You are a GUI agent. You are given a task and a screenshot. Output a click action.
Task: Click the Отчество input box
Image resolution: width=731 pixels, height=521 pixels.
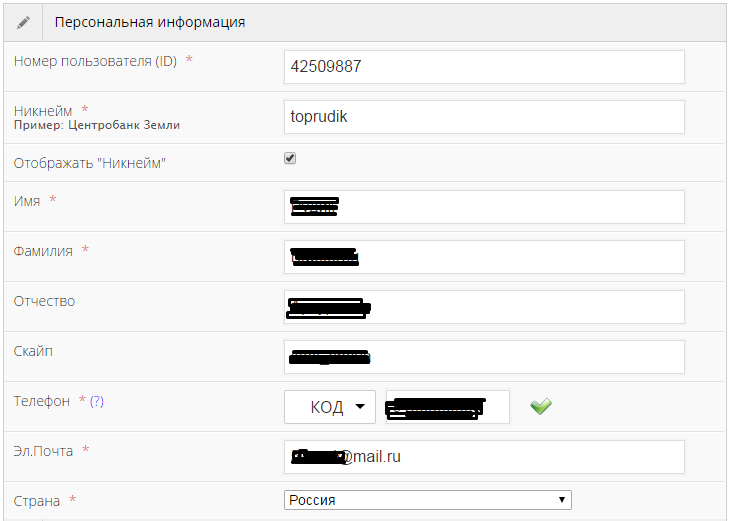484,306
